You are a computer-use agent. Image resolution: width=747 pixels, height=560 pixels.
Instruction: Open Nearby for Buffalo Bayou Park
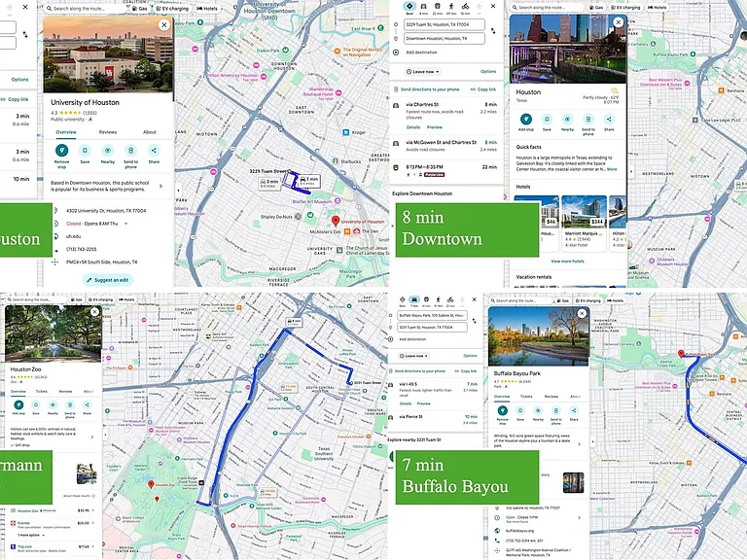tap(538, 410)
